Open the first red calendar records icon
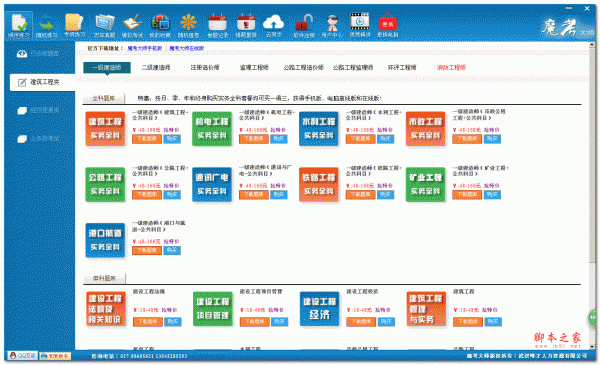Image resolution: width=600 pixels, height=365 pixels. click(217, 25)
